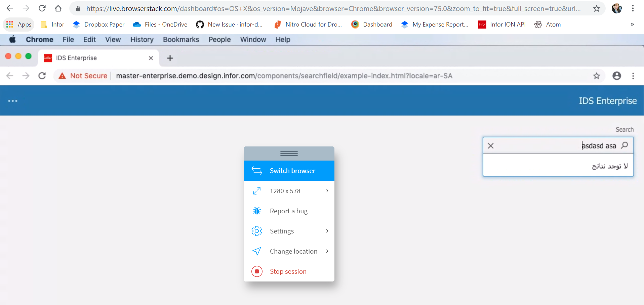Viewport: 644px width, 305px height.
Task: Open the outer Chrome profile avatar
Action: click(x=617, y=8)
